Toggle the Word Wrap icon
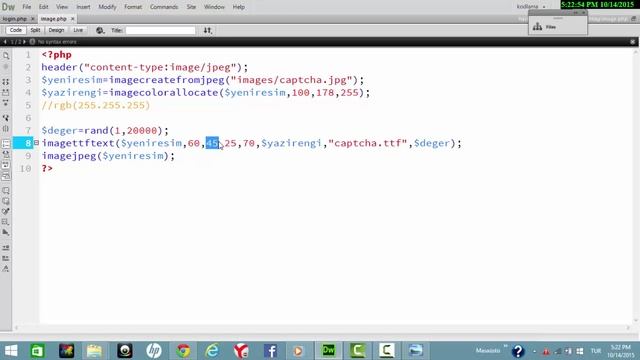 click(6, 165)
